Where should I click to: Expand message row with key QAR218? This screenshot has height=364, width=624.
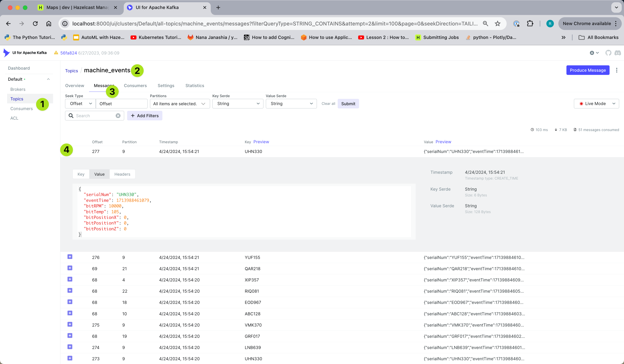click(70, 268)
